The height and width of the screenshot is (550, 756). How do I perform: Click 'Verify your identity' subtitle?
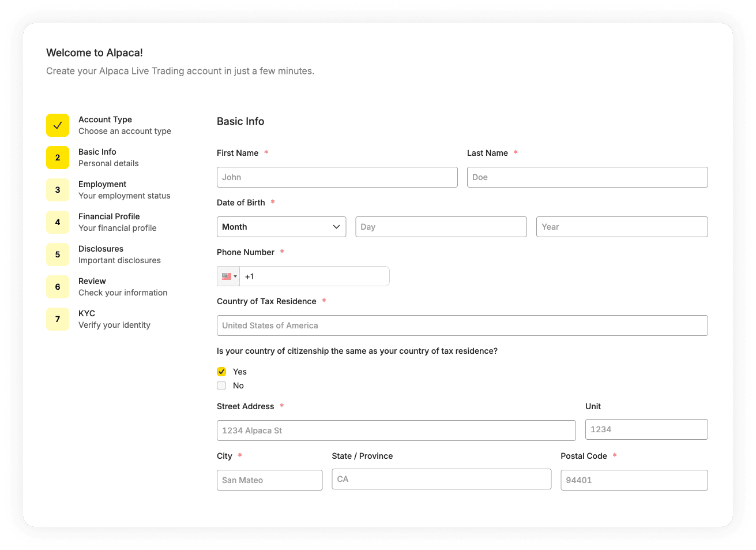[114, 325]
